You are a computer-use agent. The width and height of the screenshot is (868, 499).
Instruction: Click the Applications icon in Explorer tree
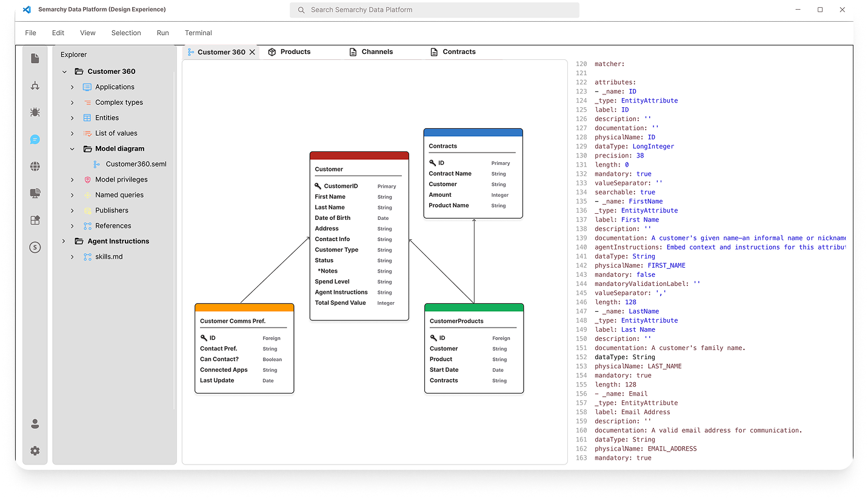coord(87,87)
